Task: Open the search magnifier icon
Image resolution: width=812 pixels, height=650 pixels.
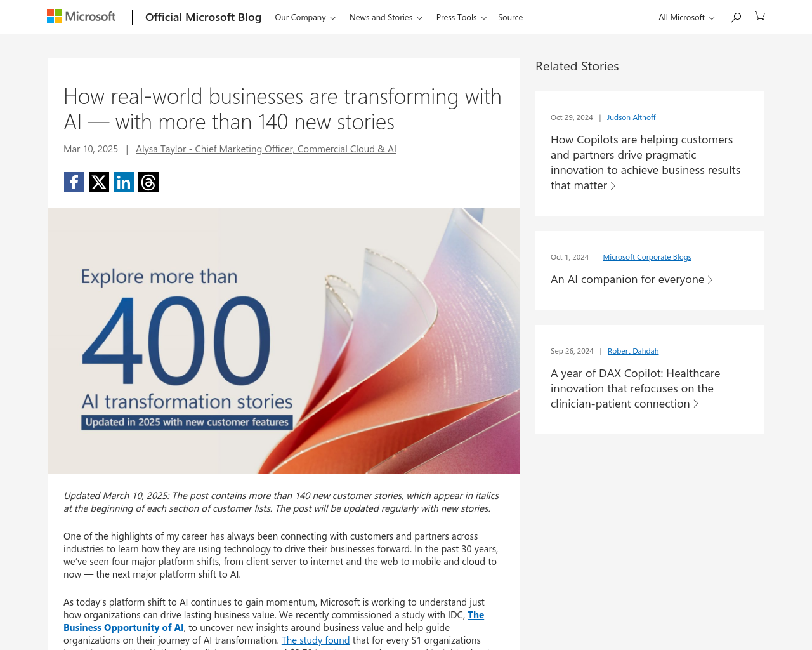Action: coord(736,17)
